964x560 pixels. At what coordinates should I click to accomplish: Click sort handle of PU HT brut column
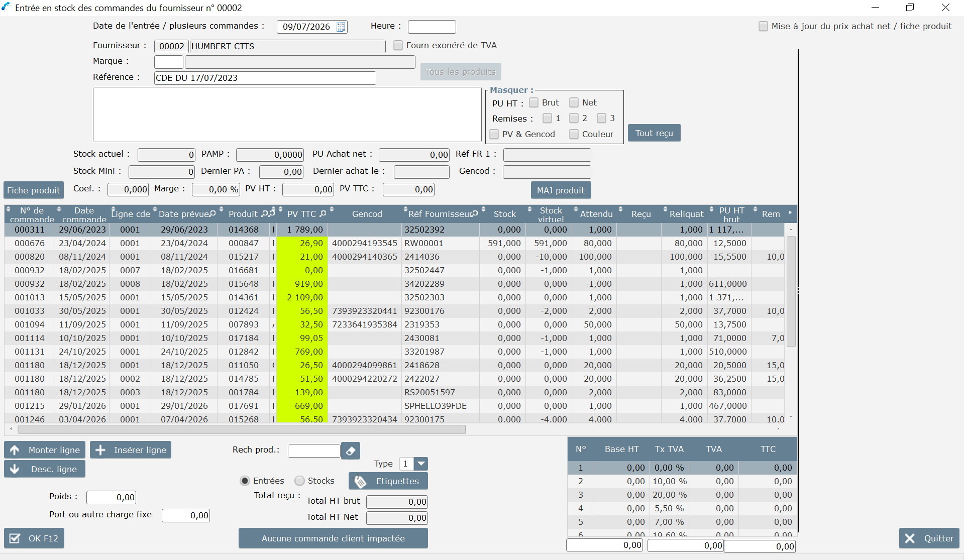pyautogui.click(x=711, y=209)
